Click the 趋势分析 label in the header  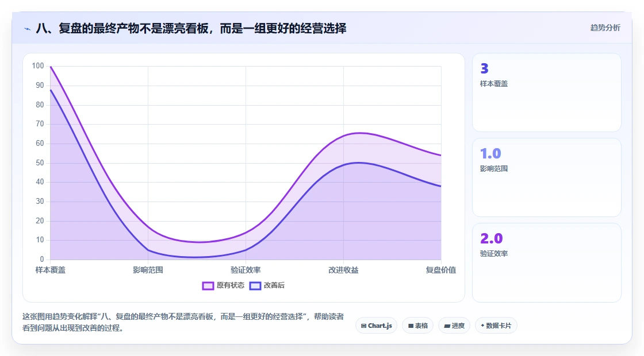pos(605,28)
